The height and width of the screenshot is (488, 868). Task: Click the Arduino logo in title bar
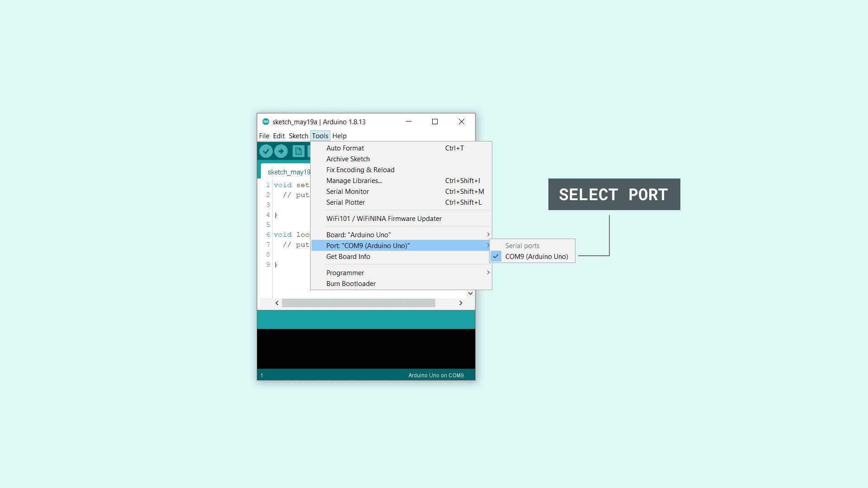click(x=266, y=122)
